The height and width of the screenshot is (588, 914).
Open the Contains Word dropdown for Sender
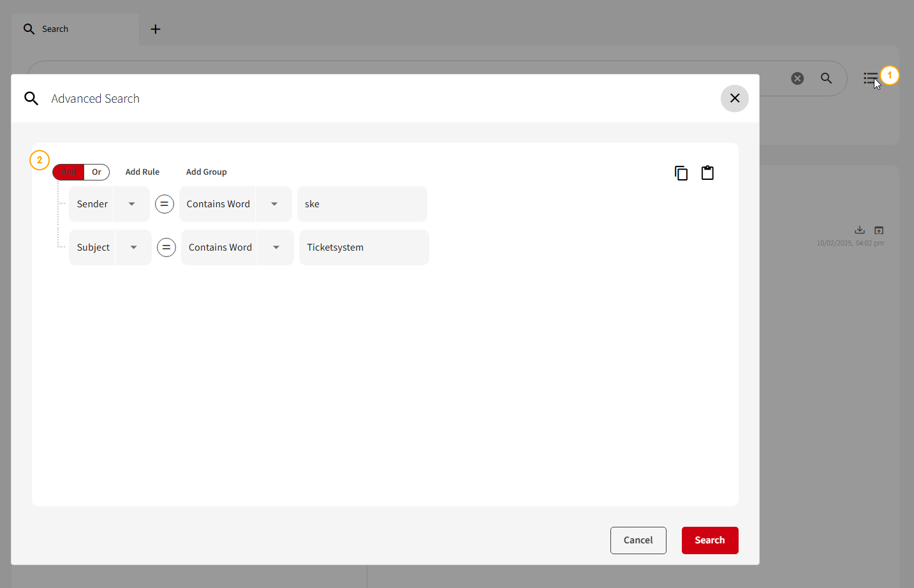pyautogui.click(x=274, y=203)
